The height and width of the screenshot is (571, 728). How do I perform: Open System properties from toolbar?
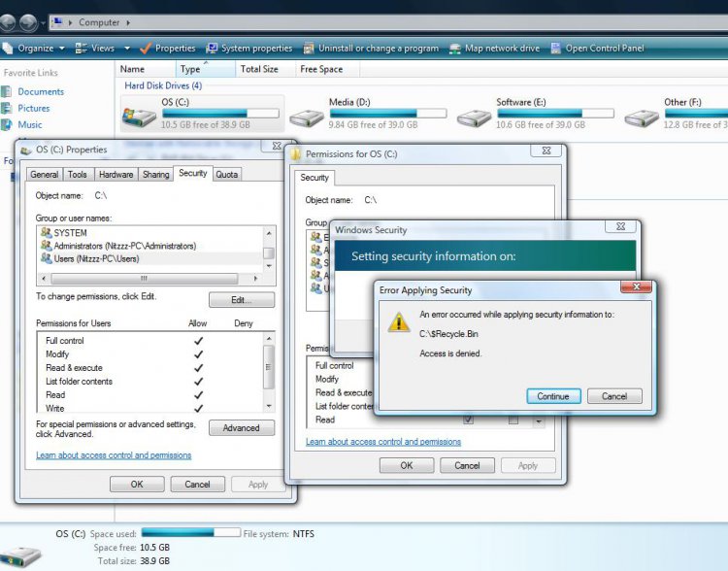249,48
